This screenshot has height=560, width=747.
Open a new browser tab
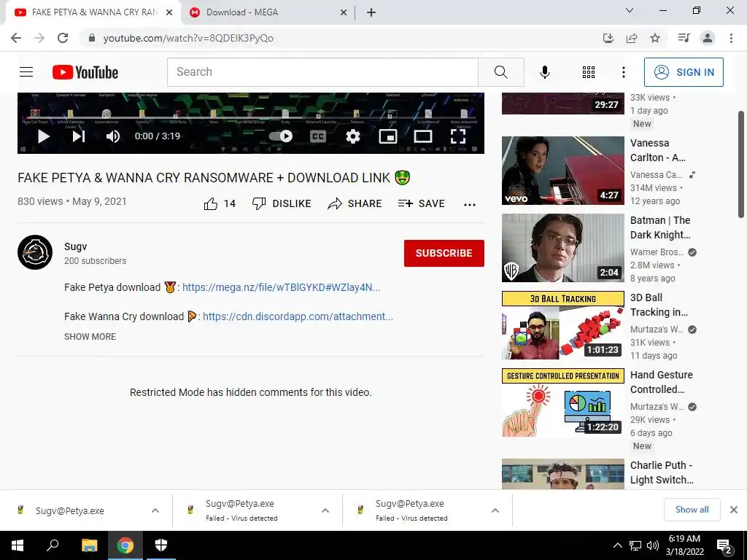pyautogui.click(x=371, y=13)
